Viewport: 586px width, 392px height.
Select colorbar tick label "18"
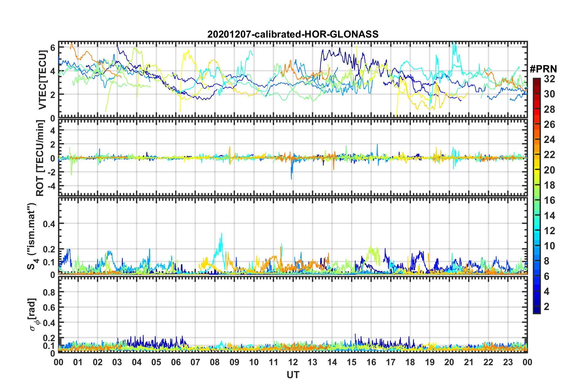[549, 185]
